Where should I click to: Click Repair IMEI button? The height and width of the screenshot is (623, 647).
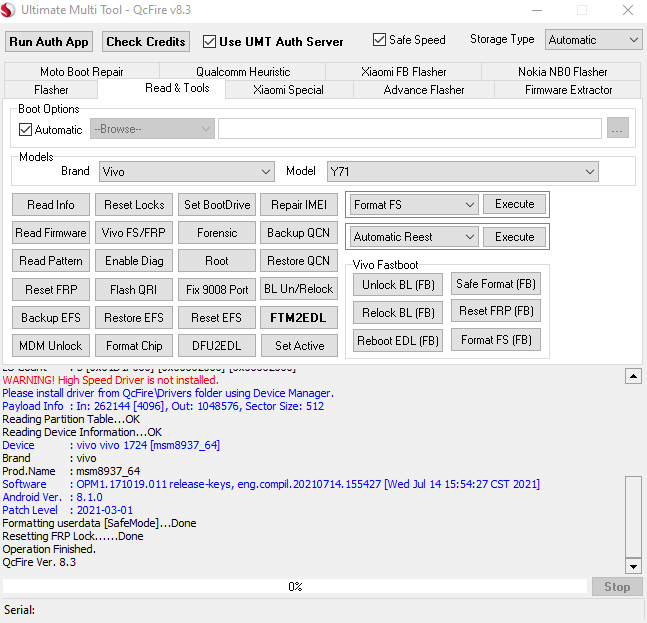coord(299,205)
